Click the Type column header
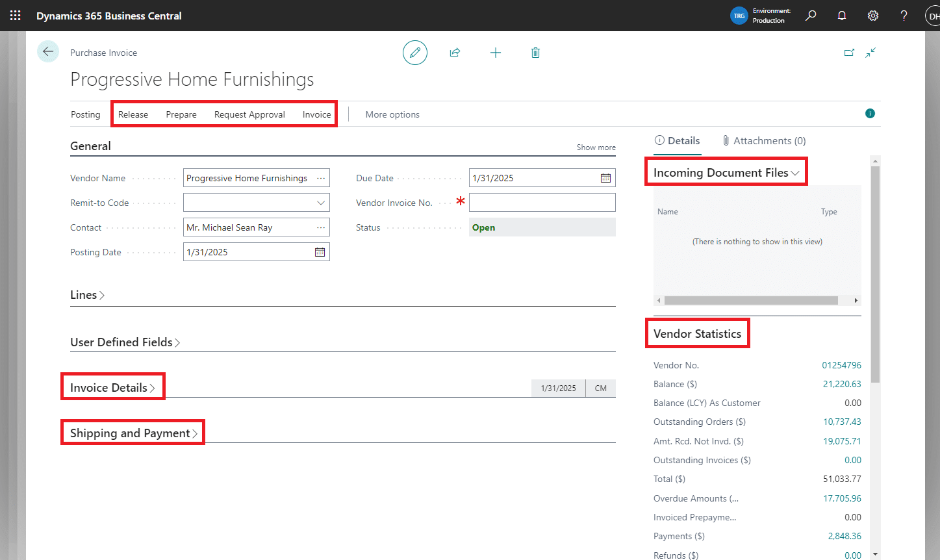 point(829,212)
